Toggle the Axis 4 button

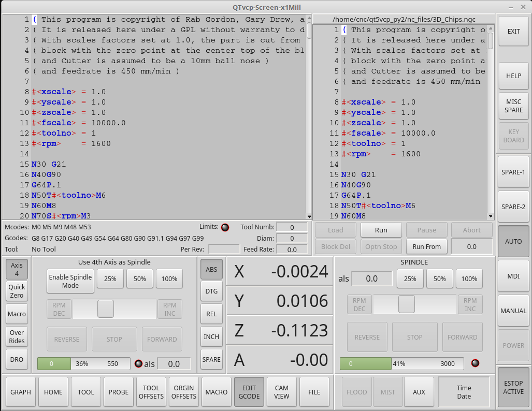coord(17,269)
